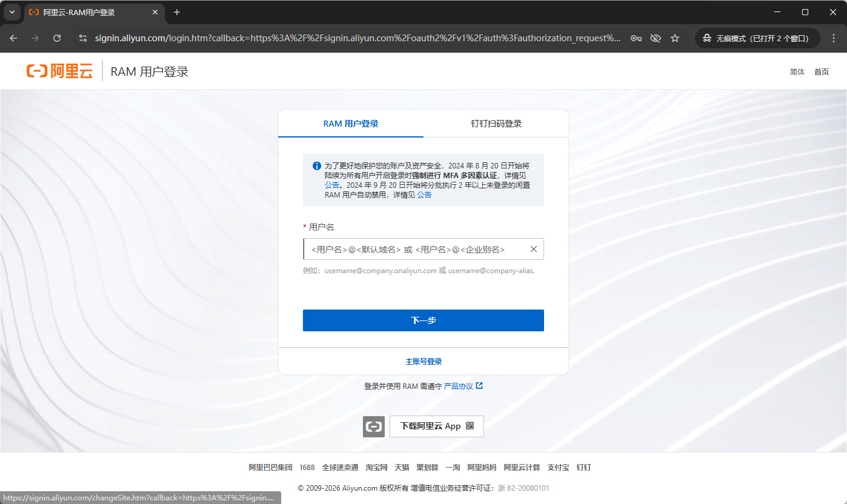Open a new browser tab
This screenshot has height=504, width=847.
177,12
